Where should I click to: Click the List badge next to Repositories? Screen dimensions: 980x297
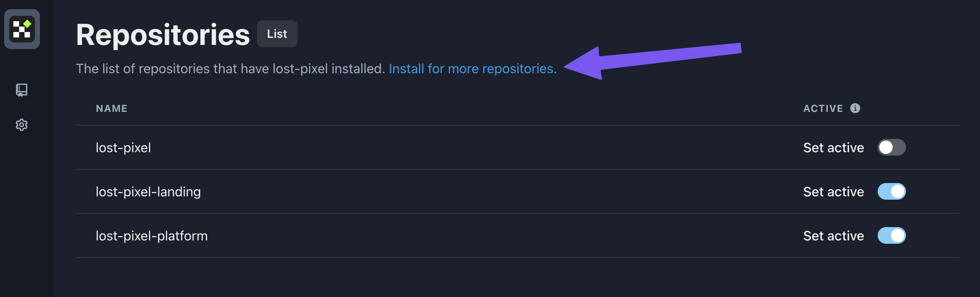(277, 34)
